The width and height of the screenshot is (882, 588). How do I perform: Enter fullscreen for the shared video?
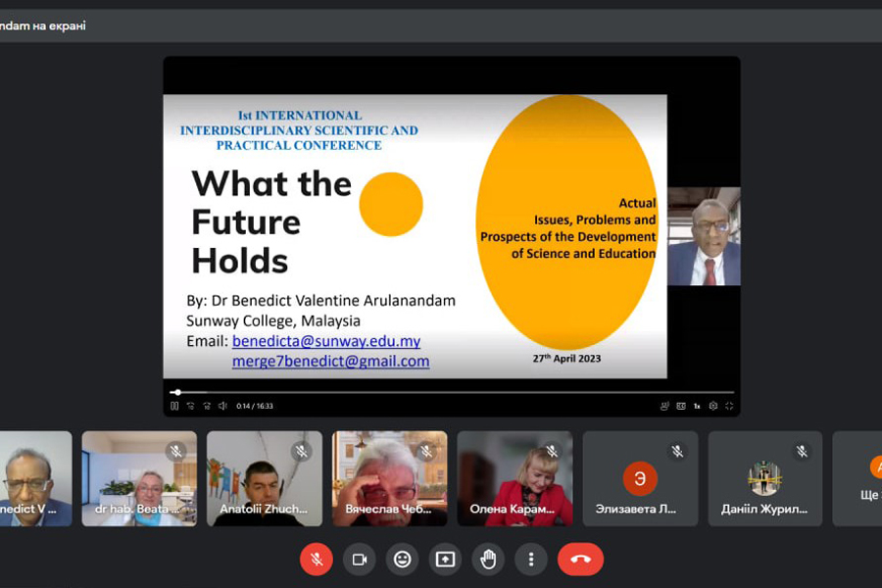coord(729,406)
